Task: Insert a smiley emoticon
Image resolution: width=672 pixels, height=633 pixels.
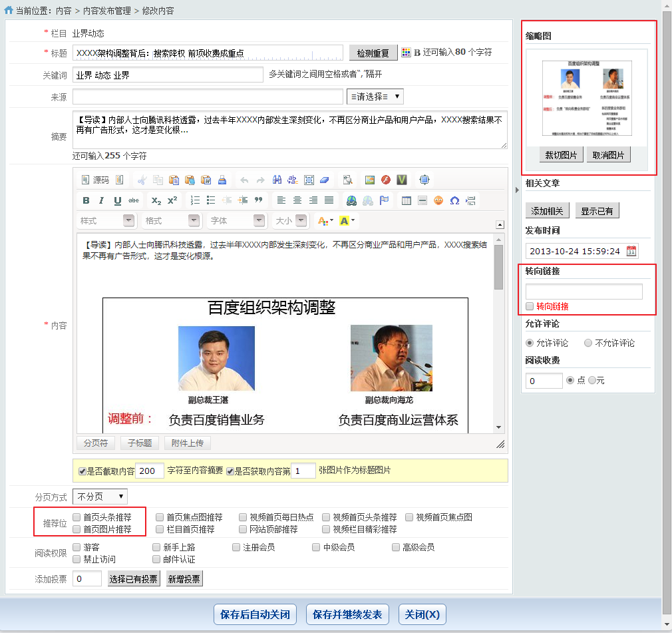Action: 438,200
